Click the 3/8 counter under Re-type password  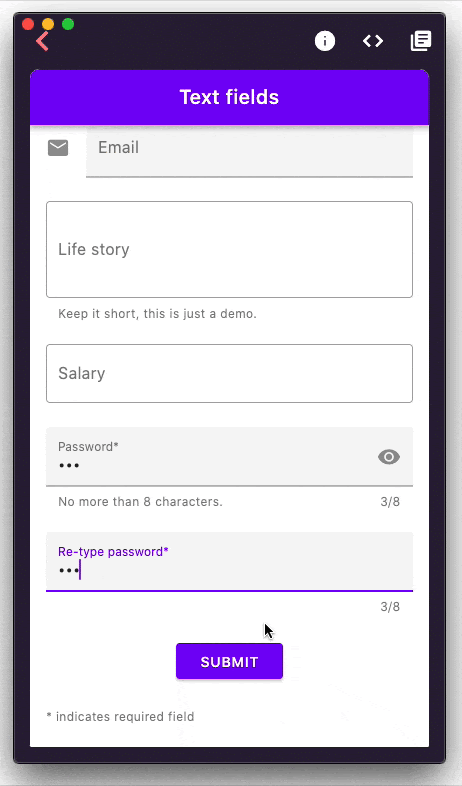390,607
